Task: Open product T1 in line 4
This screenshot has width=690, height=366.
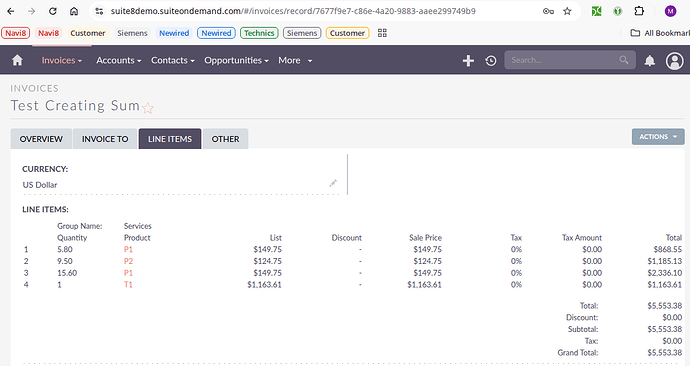Action: pos(128,285)
